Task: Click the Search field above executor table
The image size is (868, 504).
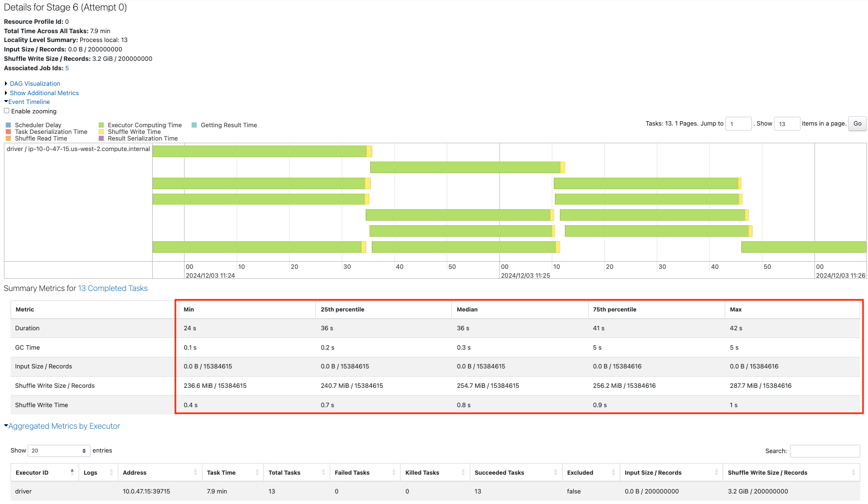Action: coord(825,451)
